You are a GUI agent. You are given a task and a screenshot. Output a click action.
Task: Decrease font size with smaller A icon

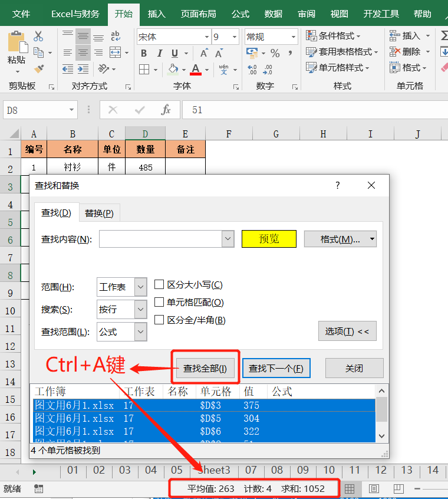pyautogui.click(x=219, y=53)
